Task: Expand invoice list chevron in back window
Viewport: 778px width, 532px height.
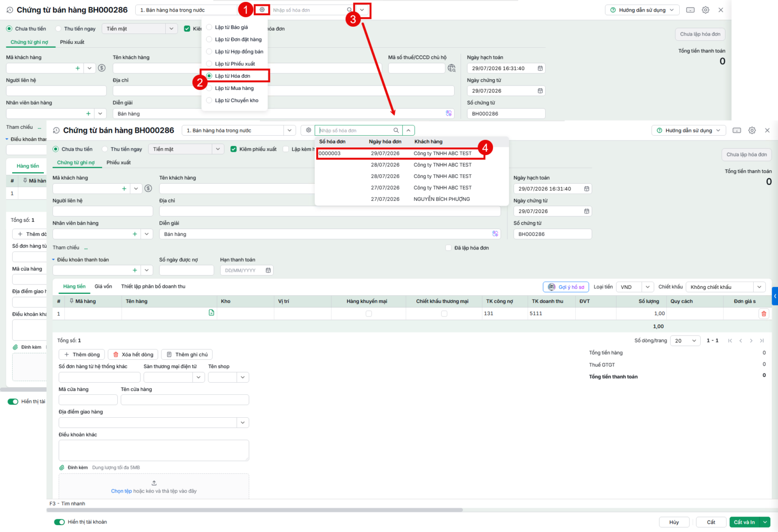Action: tap(362, 10)
